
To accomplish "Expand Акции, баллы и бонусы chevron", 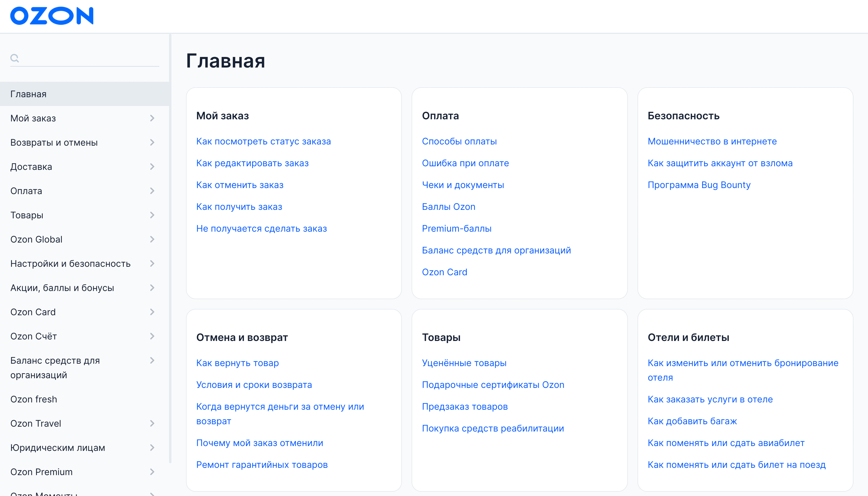I will pos(152,288).
